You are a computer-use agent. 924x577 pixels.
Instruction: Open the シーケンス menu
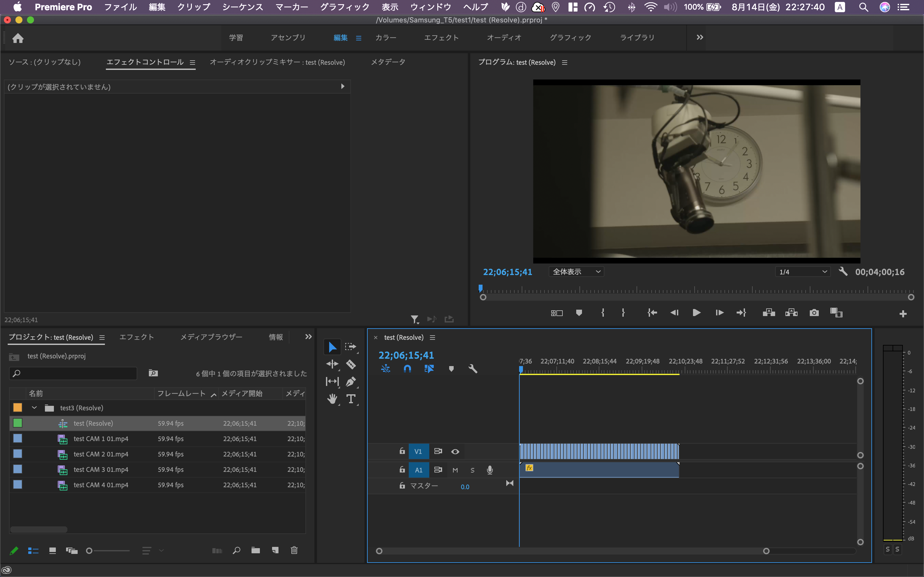243,7
